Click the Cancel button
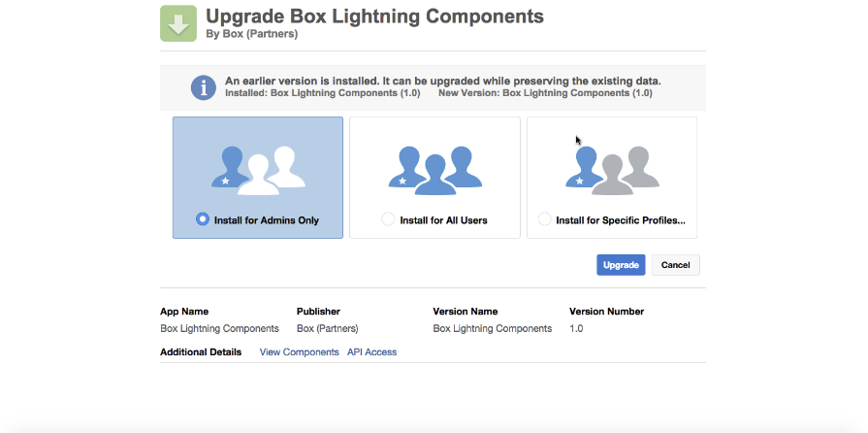The image size is (868, 433). pyautogui.click(x=675, y=265)
